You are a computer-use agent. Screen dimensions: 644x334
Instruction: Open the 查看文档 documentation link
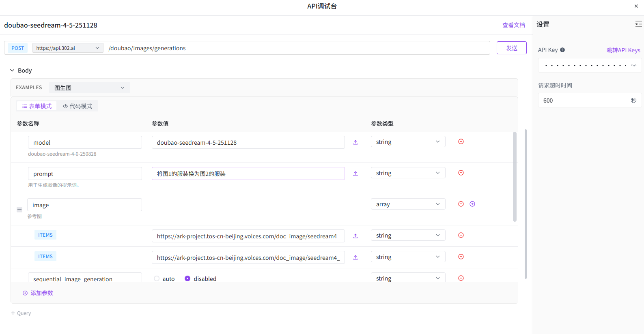(x=514, y=25)
